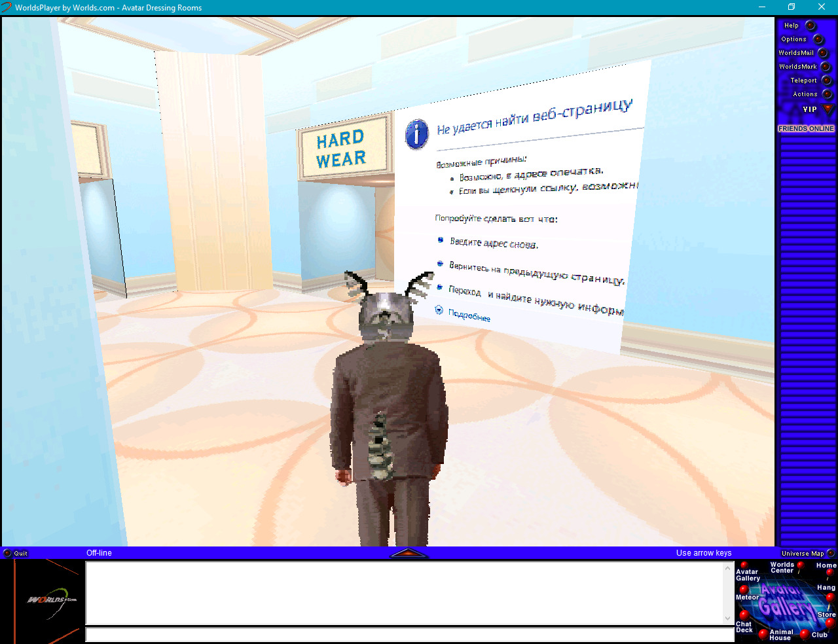Expand the VIP triangle arrow
Viewport: 838px width, 644px height.
828,109
